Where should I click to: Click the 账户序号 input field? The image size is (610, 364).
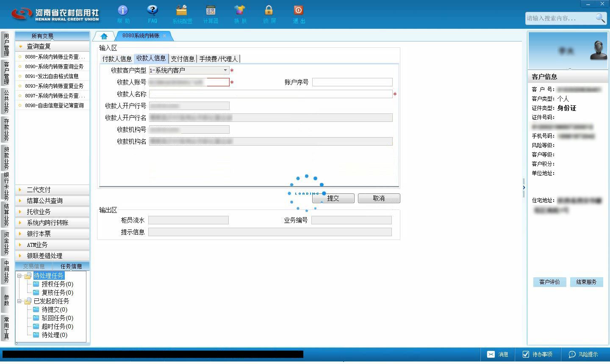352,82
